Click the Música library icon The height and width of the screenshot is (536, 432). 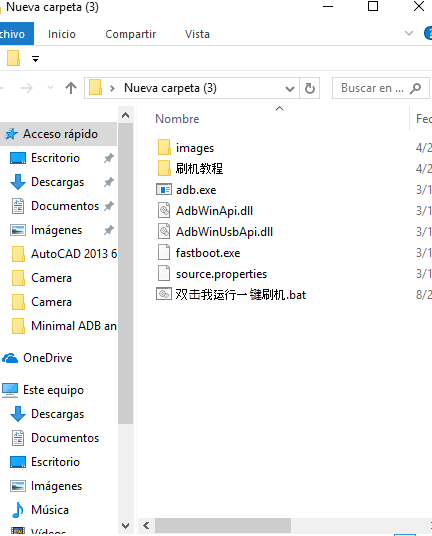pos(17,510)
